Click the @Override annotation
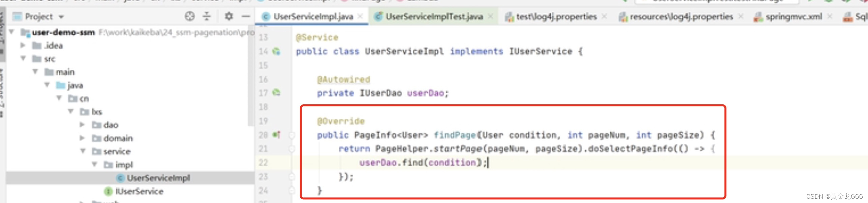 [341, 121]
